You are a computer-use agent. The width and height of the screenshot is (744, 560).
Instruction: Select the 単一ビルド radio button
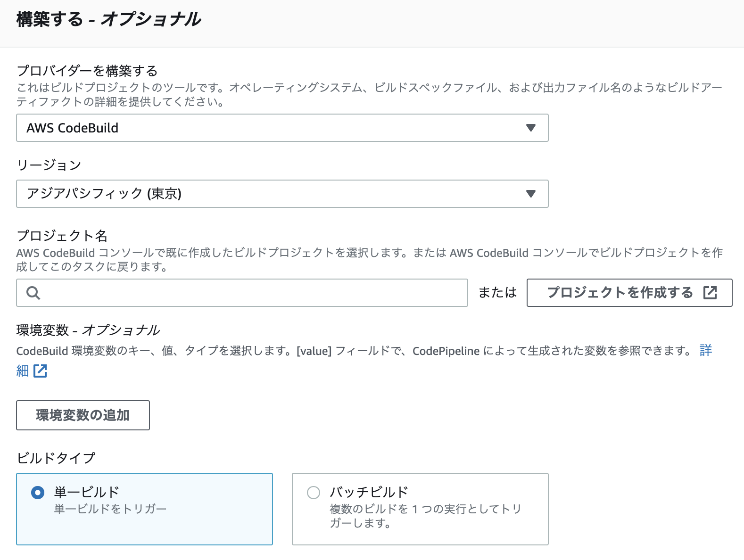[x=38, y=493]
